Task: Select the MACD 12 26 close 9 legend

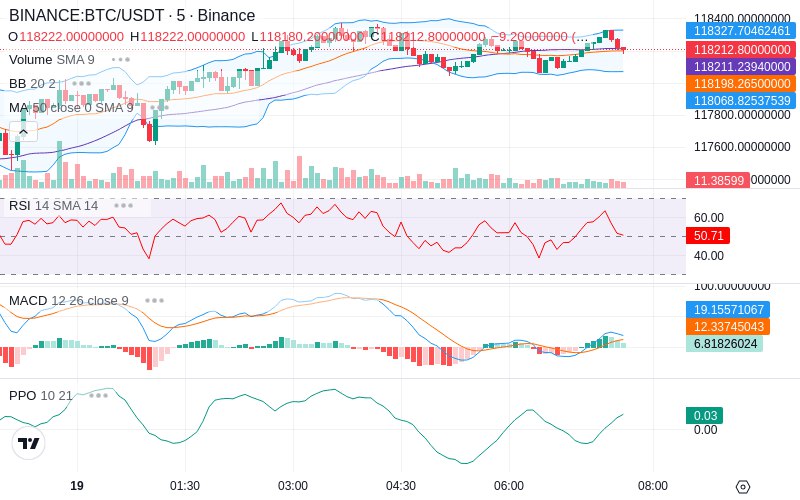Action: (x=68, y=301)
